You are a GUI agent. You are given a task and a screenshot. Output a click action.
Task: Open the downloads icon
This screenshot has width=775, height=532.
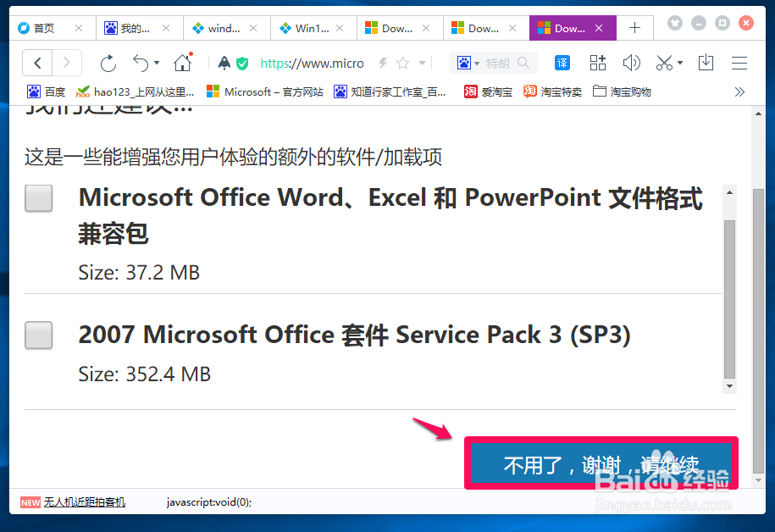tap(706, 63)
